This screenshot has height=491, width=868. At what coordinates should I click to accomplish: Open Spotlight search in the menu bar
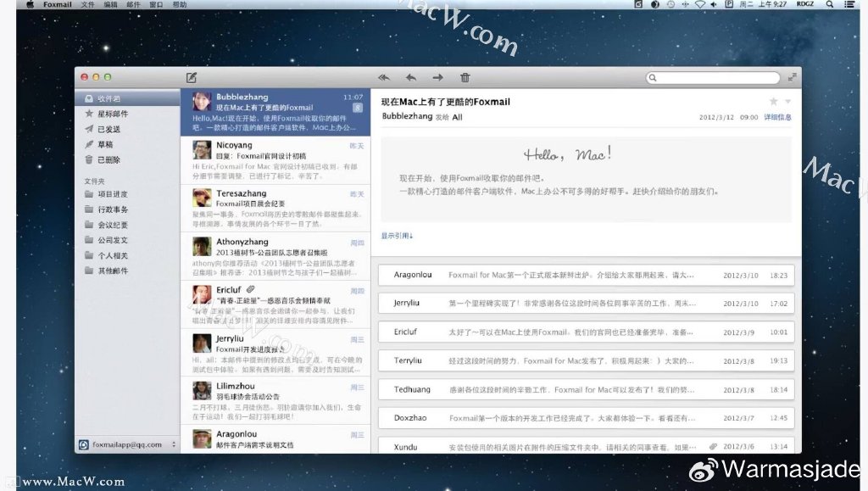tap(829, 4)
